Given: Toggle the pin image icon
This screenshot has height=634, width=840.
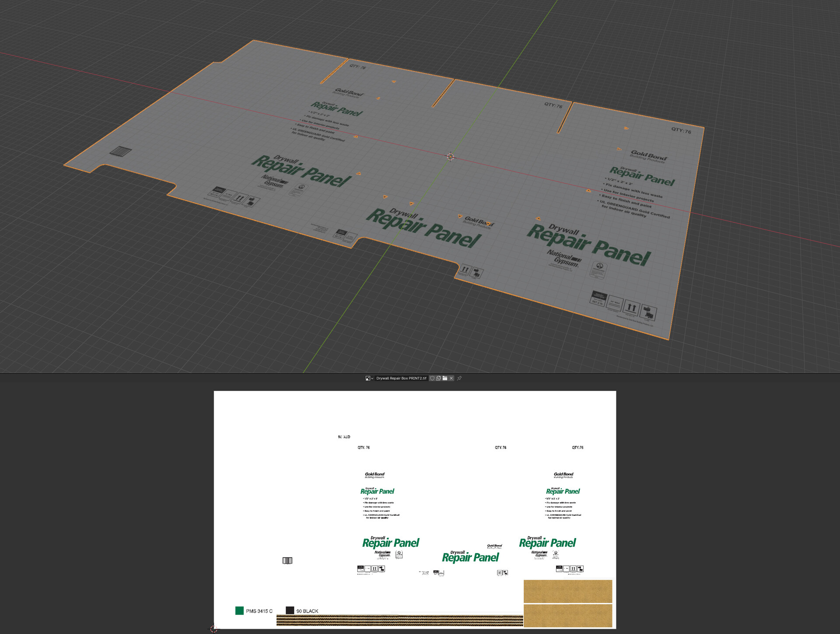Looking at the screenshot, I should coord(459,378).
